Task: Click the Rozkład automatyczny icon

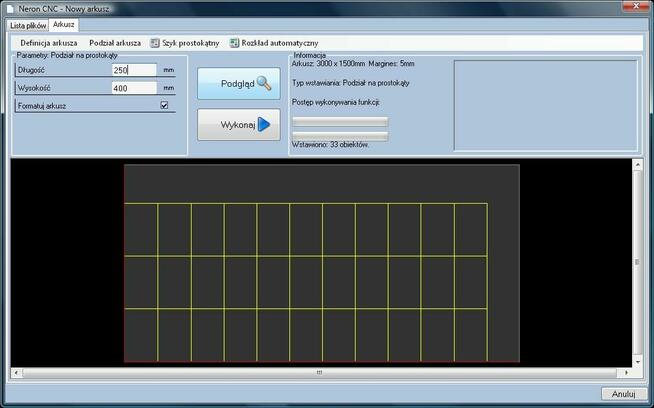Action: click(234, 43)
